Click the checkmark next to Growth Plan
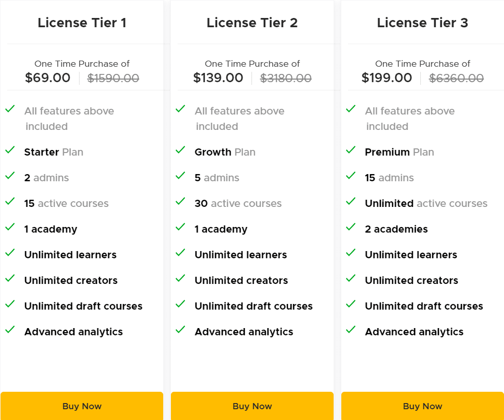504x420 pixels. pyautogui.click(x=180, y=150)
